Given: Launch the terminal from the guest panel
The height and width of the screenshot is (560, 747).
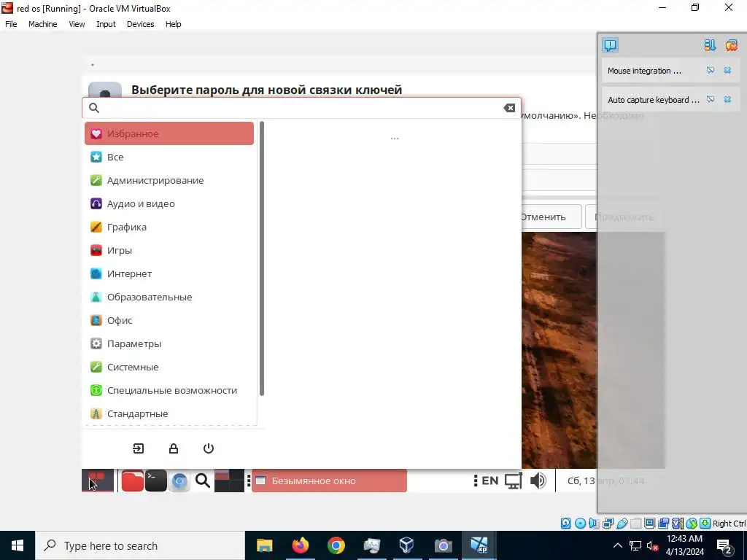Looking at the screenshot, I should (x=156, y=481).
